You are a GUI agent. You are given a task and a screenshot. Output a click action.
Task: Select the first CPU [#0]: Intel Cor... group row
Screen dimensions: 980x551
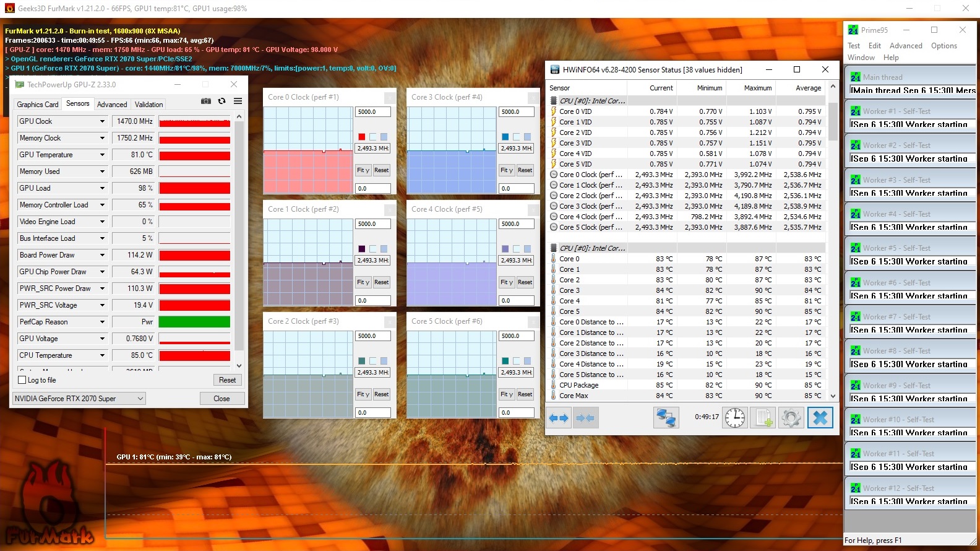(x=687, y=101)
